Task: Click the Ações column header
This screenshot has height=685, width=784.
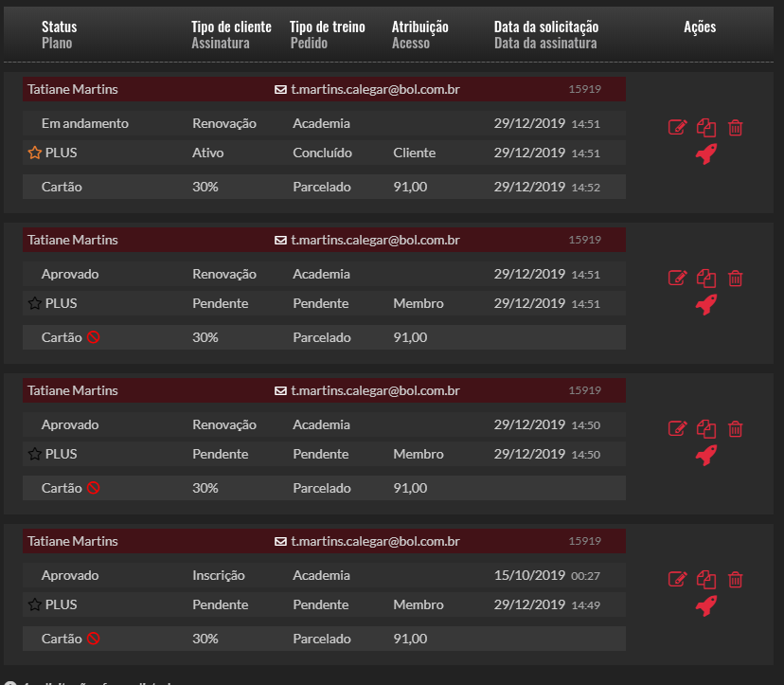Action: click(x=700, y=27)
